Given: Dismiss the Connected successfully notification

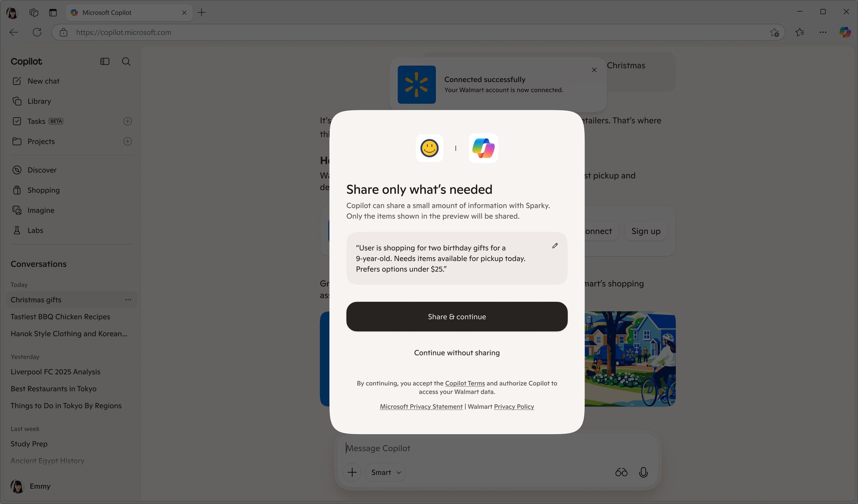Looking at the screenshot, I should click(594, 70).
